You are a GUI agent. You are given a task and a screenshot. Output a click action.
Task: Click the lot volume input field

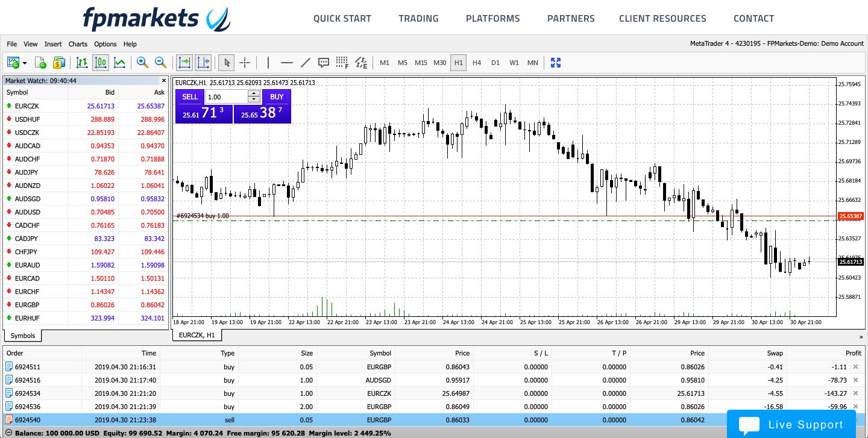[226, 96]
